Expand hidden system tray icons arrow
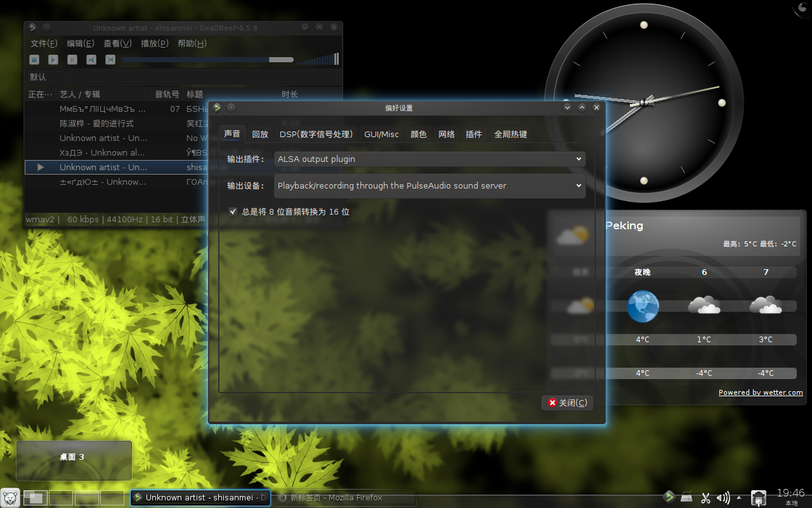The image size is (812, 508). 738,498
